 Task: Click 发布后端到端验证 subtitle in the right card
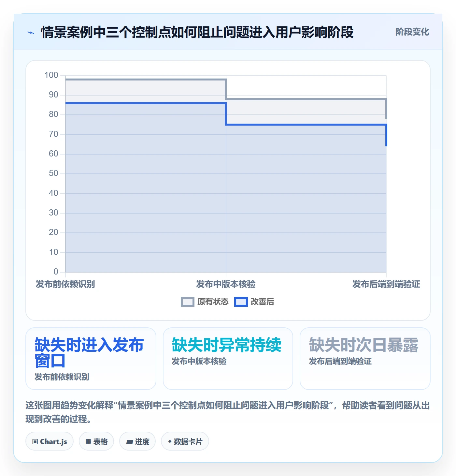(x=340, y=361)
